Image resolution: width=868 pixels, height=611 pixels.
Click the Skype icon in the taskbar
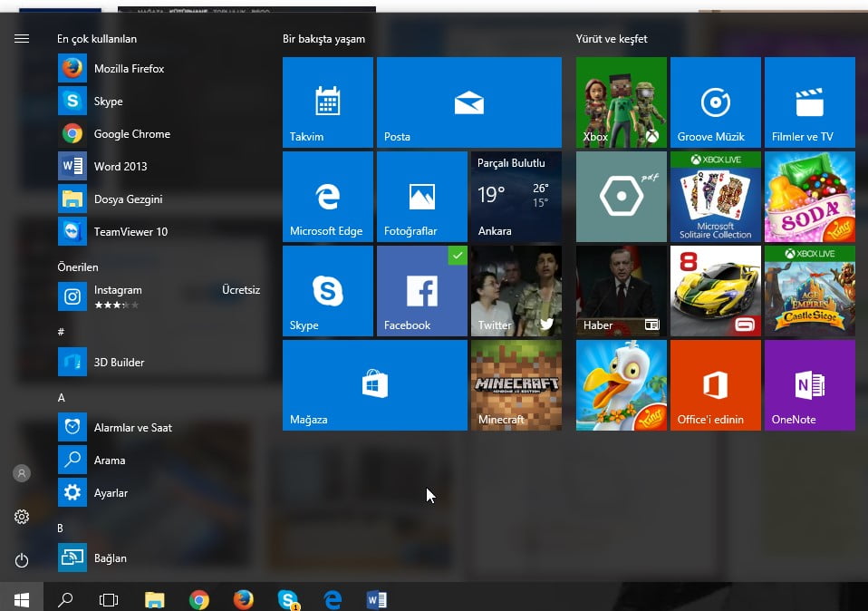(x=288, y=599)
